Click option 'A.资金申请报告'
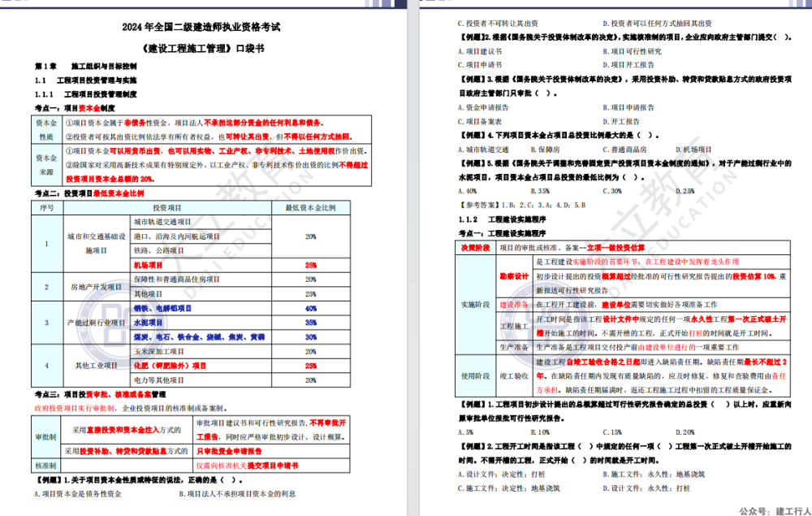This screenshot has height=516, width=812. pos(483,108)
